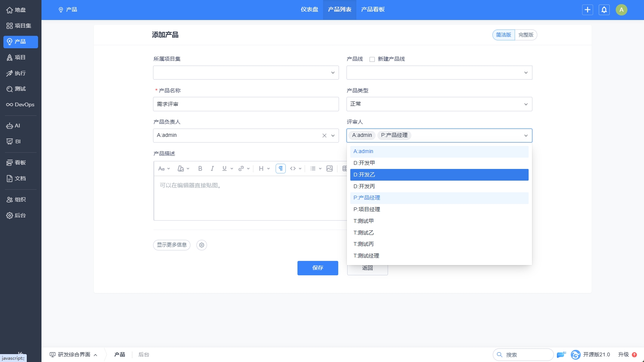Click the 显示更多信息 button
The height and width of the screenshot is (362, 644).
(x=172, y=245)
